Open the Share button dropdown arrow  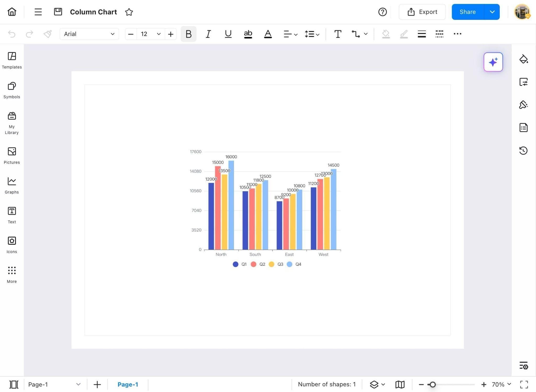pyautogui.click(x=493, y=12)
